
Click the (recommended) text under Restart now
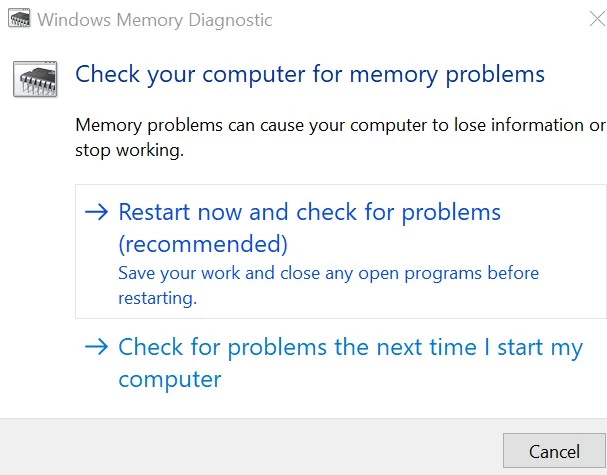click(x=203, y=244)
